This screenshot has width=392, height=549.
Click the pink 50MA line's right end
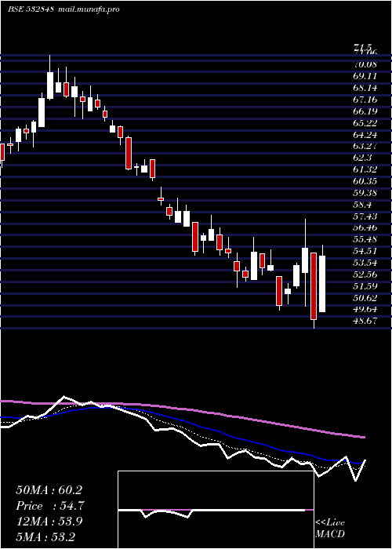click(364, 437)
